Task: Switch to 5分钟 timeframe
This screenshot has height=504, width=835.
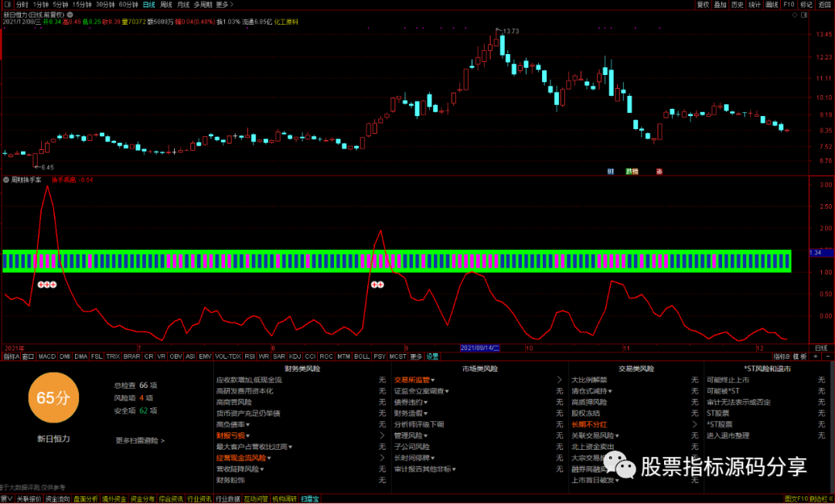Action: [60, 5]
